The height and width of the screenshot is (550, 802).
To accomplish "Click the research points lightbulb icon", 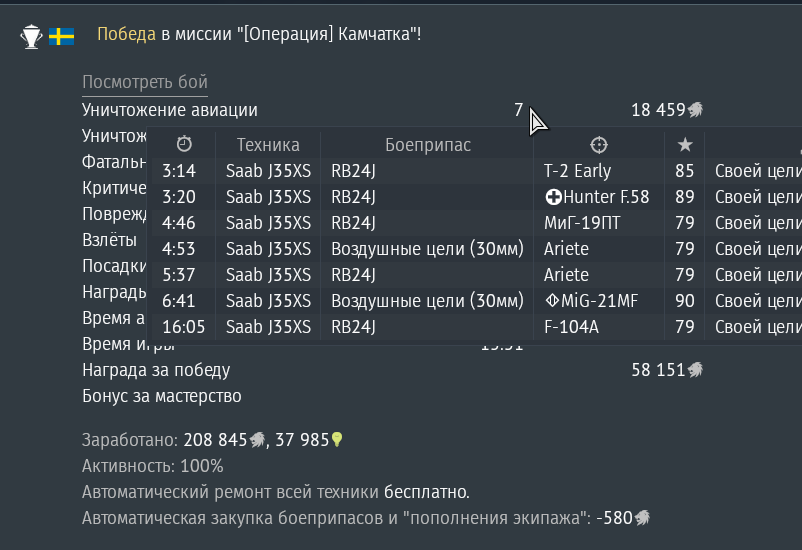I will [x=337, y=439].
